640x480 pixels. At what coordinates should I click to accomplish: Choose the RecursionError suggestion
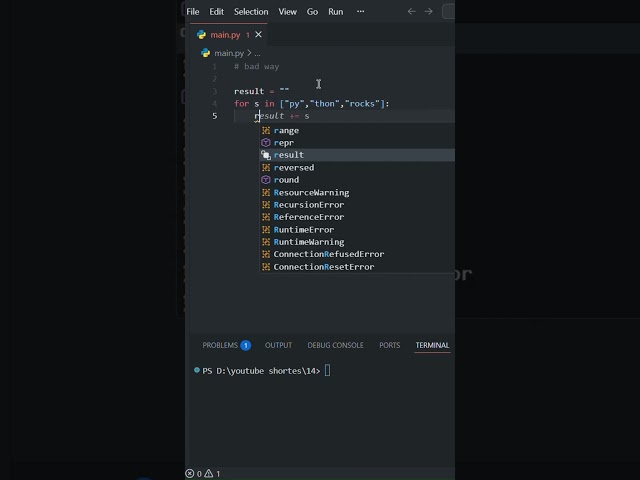click(x=357, y=205)
